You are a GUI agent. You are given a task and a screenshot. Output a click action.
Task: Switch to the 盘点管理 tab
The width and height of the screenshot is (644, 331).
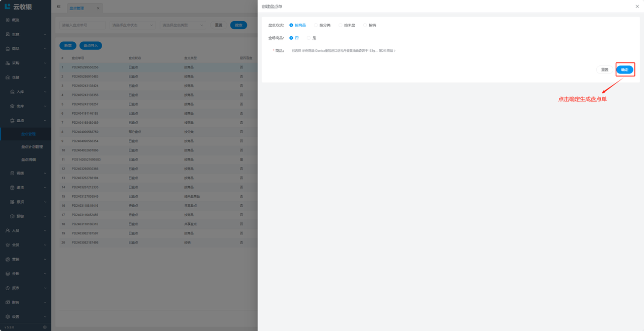coord(77,9)
